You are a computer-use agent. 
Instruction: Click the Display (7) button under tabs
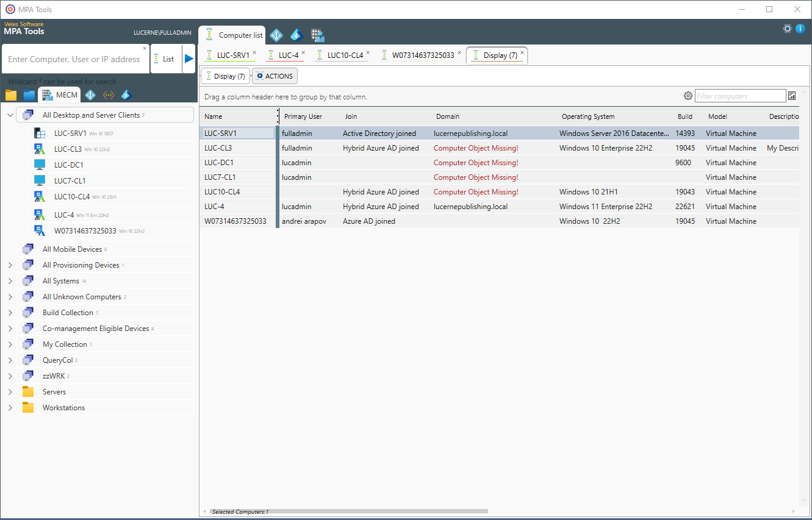(x=225, y=76)
